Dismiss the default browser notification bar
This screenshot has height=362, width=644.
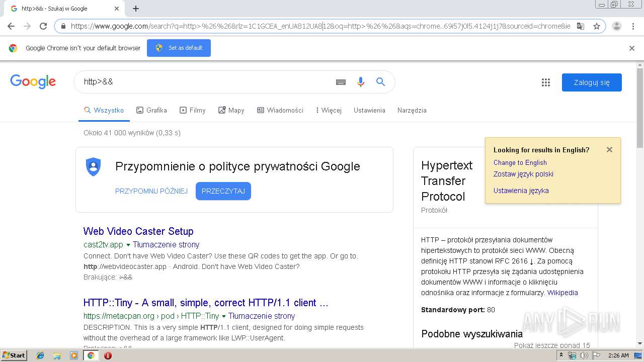coord(632,48)
